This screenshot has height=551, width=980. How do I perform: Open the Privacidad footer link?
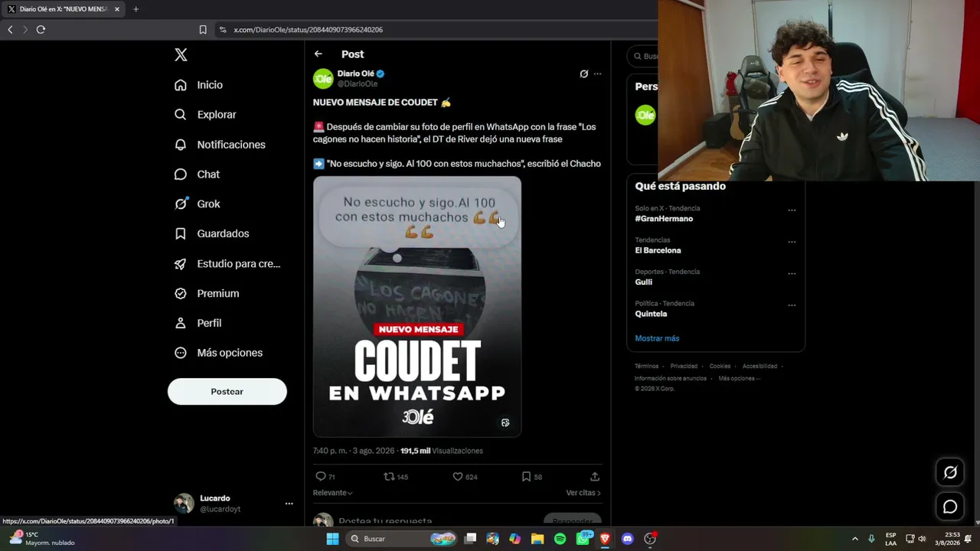(x=684, y=366)
